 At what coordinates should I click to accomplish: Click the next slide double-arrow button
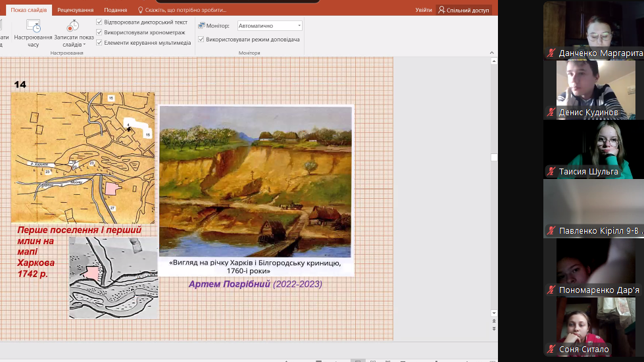coord(494,328)
